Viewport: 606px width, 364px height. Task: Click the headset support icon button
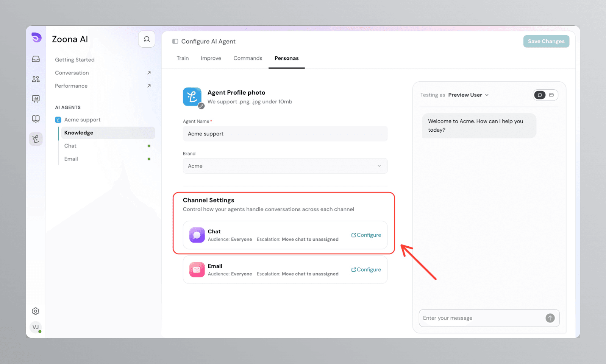[147, 39]
